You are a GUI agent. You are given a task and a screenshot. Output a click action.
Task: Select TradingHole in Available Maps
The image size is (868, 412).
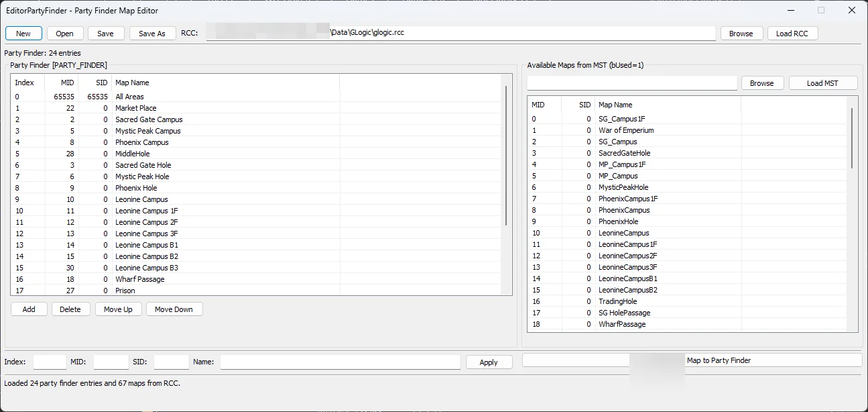coord(688,301)
